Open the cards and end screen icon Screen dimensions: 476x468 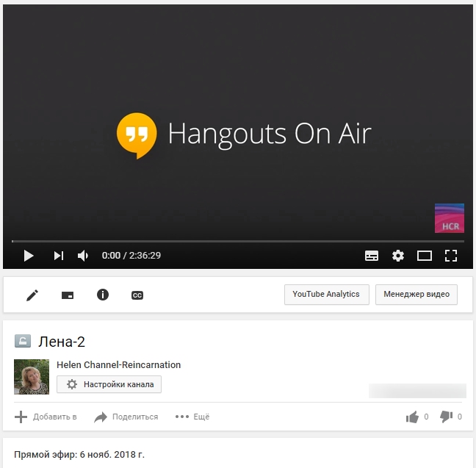point(67,295)
